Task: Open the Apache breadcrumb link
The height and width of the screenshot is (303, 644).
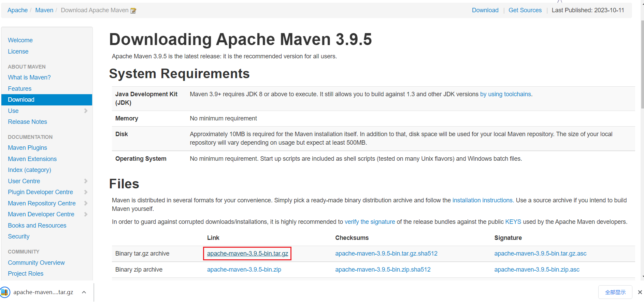Action: tap(17, 10)
